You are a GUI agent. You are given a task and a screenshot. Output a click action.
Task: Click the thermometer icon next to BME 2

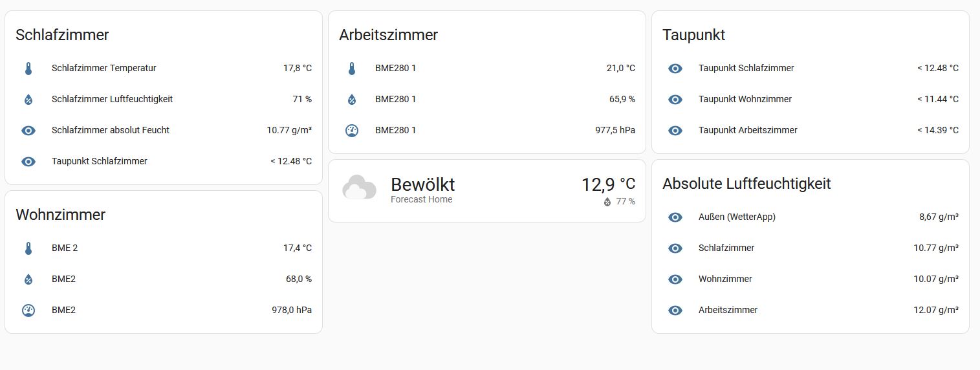pos(28,248)
